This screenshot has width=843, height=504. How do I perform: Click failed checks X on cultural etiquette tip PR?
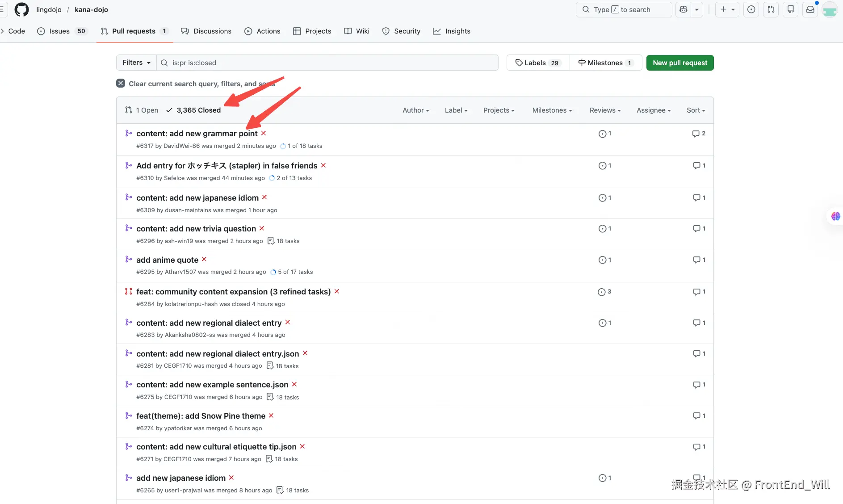click(x=302, y=446)
